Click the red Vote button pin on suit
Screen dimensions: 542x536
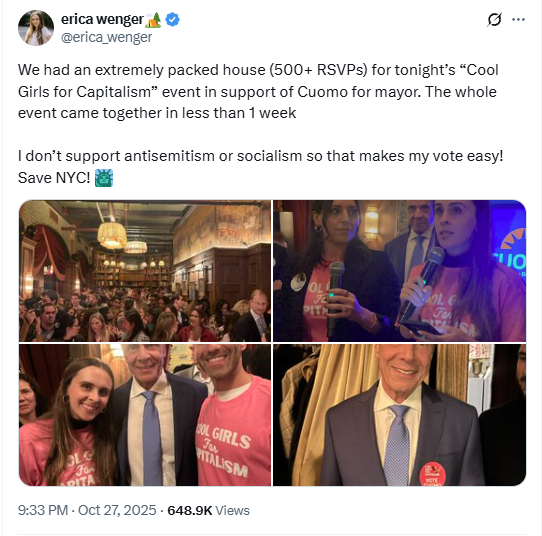coord(432,474)
